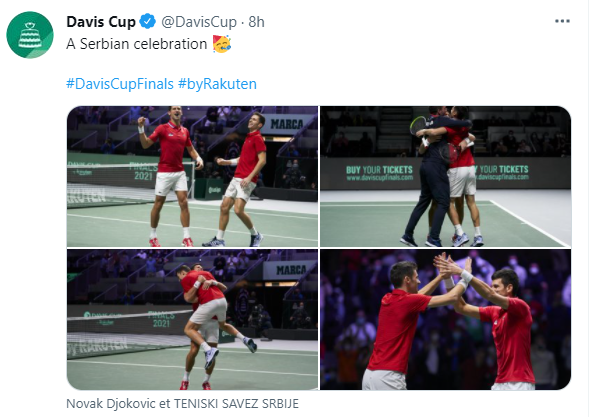Follow the #byRakuten hashtag
The width and height of the screenshot is (590, 417).
pyautogui.click(x=217, y=84)
